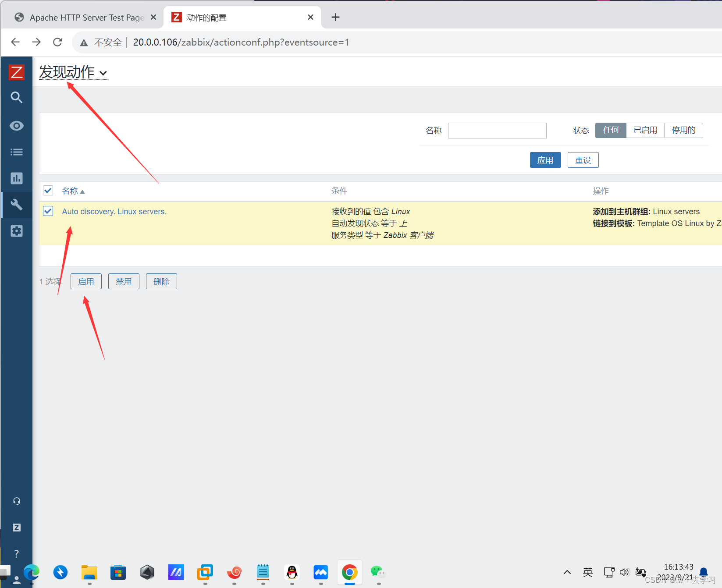Open the Help question mark icon
This screenshot has width=722, height=588.
pos(17,554)
